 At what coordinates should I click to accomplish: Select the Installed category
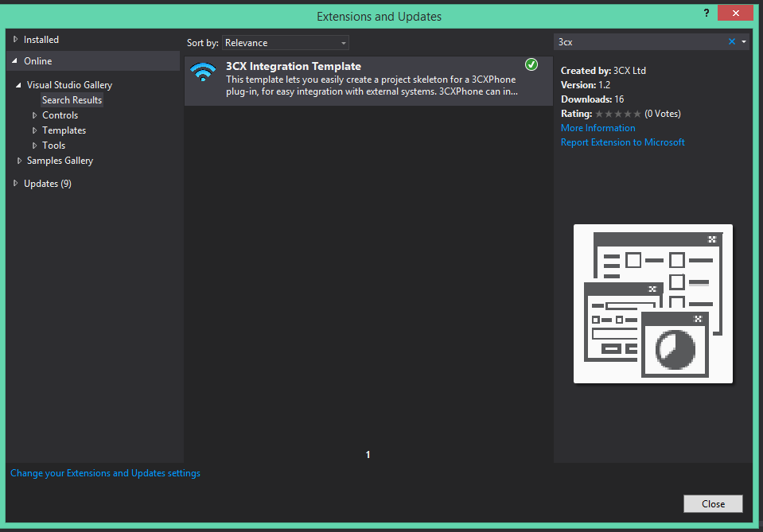41,40
